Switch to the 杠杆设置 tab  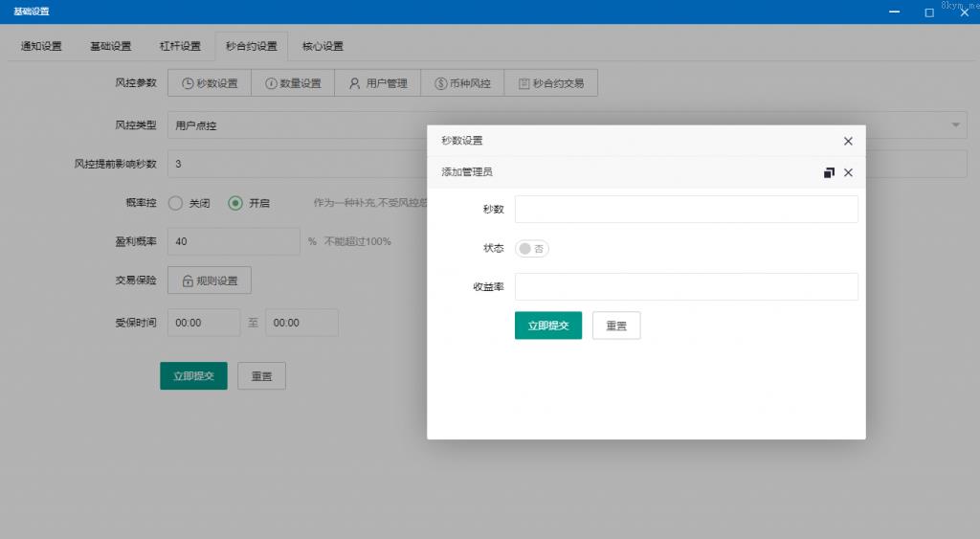tap(179, 46)
